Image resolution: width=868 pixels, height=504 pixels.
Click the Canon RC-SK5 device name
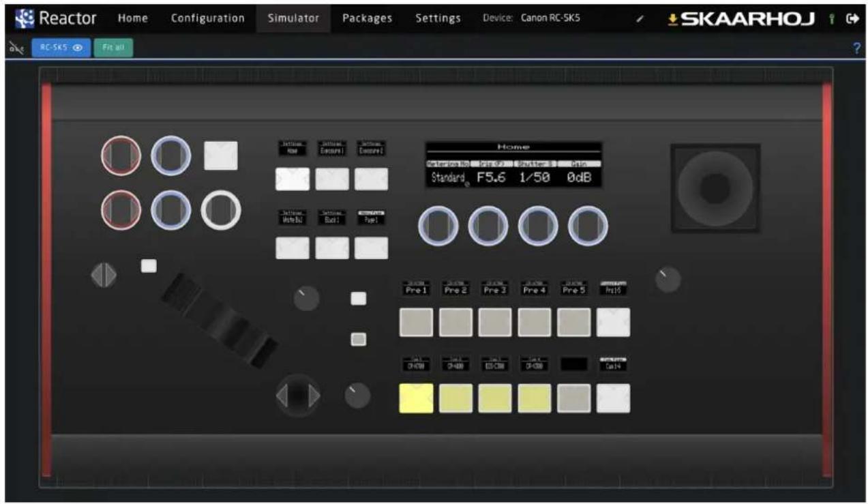550,18
